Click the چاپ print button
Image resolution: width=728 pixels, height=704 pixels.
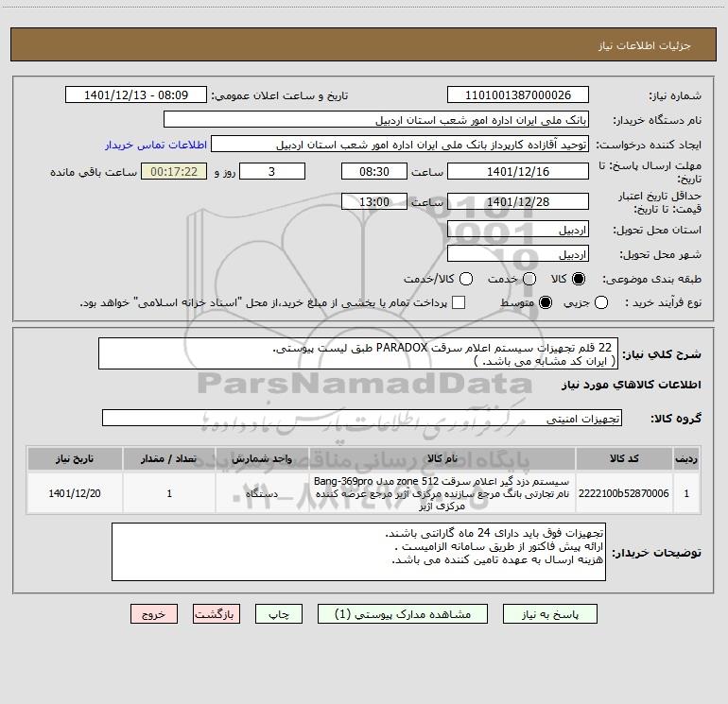pos(279,614)
